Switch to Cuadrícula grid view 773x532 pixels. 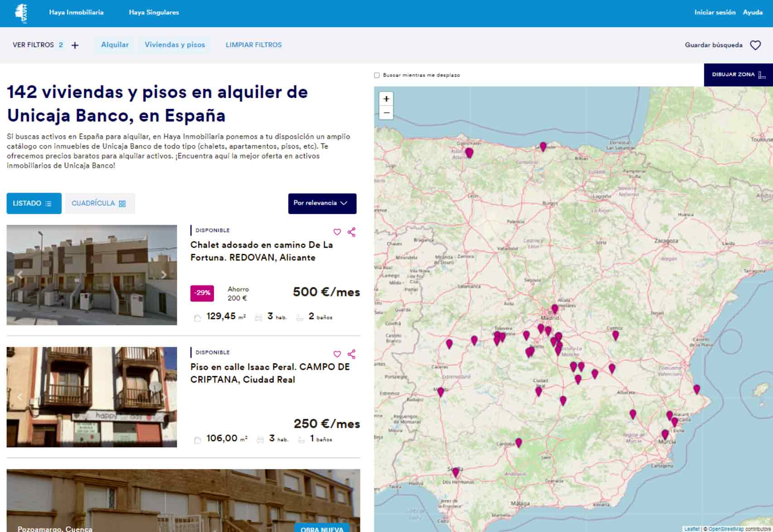[x=99, y=203]
